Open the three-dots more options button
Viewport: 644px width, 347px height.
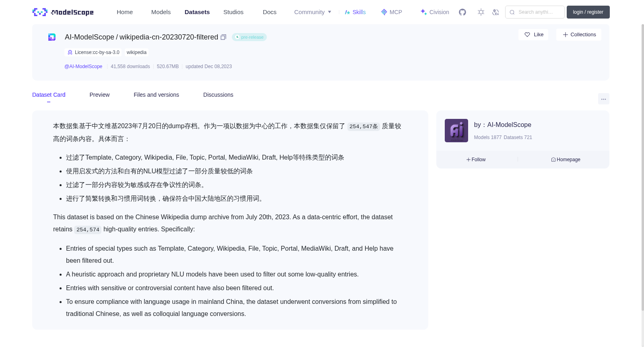coord(603,99)
